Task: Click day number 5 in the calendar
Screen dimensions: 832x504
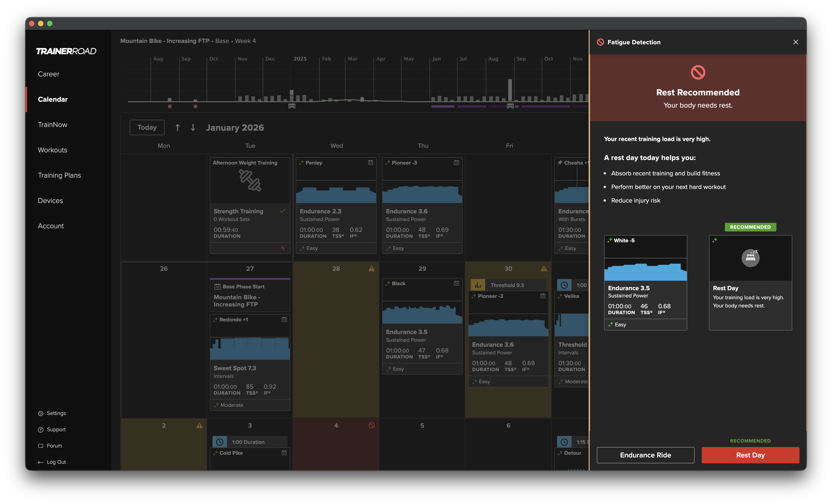Action: 422,425
